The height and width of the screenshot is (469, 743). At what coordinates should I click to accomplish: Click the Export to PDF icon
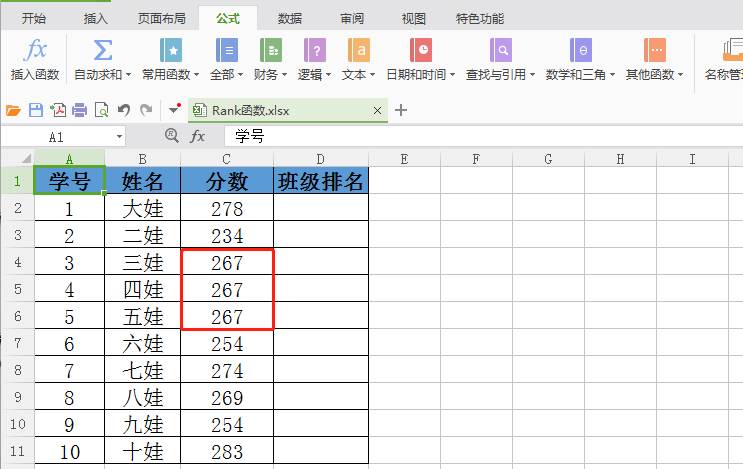[x=58, y=110]
